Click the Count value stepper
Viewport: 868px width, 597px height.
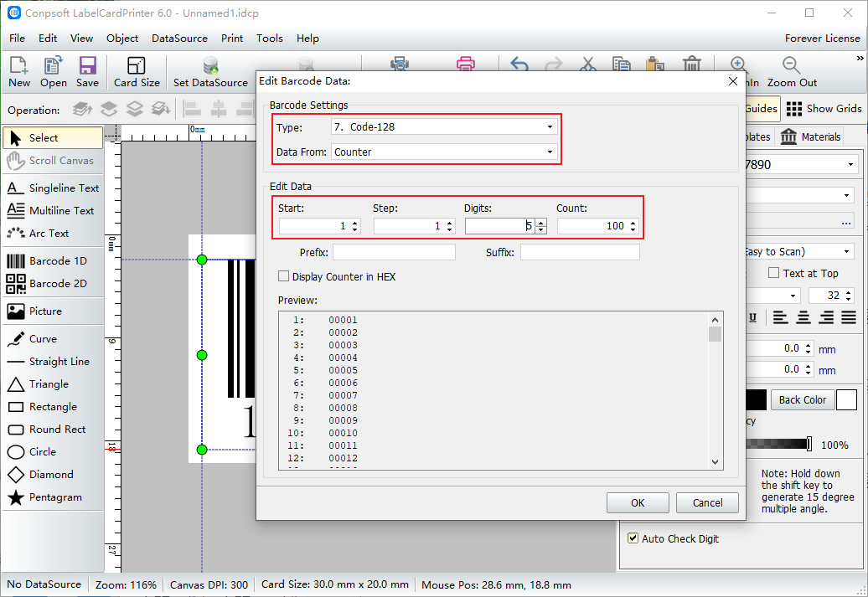[633, 226]
